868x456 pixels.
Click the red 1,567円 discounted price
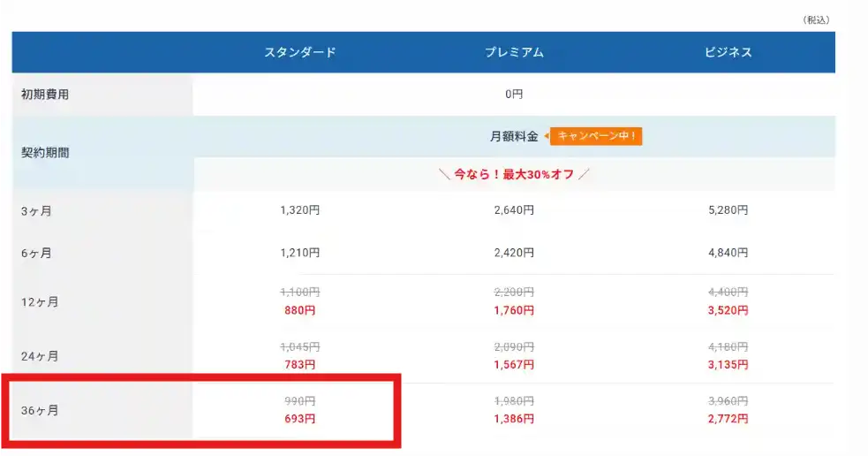click(514, 365)
